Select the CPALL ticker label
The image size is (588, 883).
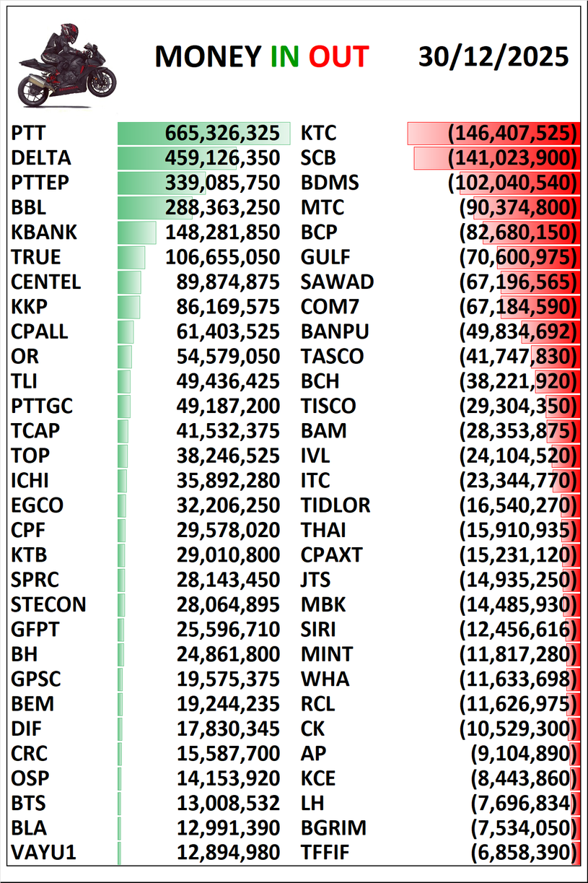tap(40, 331)
